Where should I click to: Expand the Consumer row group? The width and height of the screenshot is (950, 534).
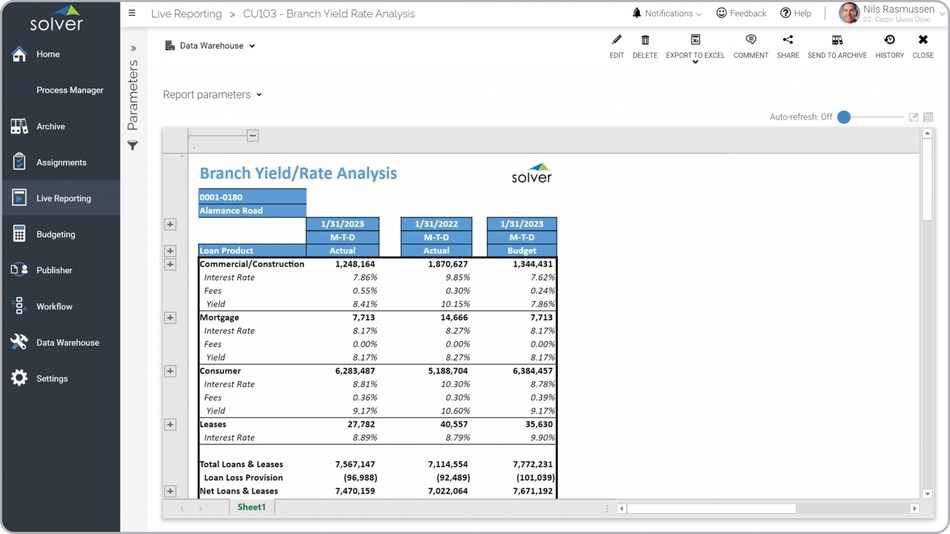[170, 371]
